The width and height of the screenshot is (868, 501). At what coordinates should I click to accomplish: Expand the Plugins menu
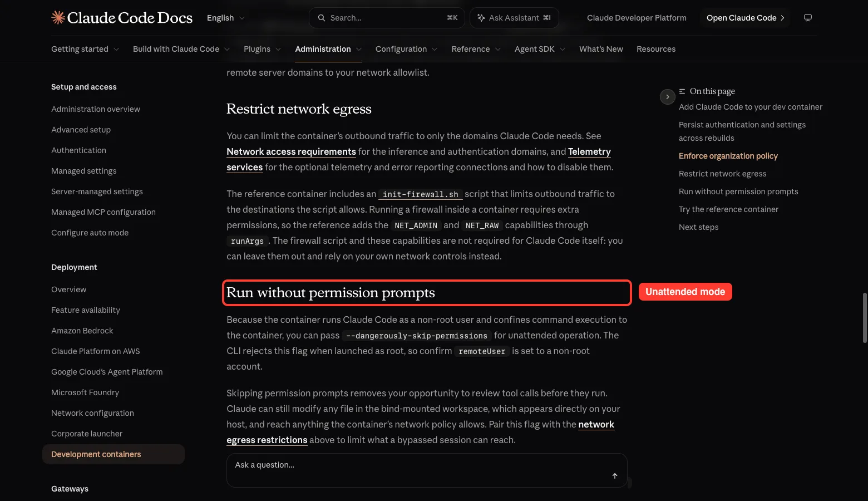pos(263,49)
